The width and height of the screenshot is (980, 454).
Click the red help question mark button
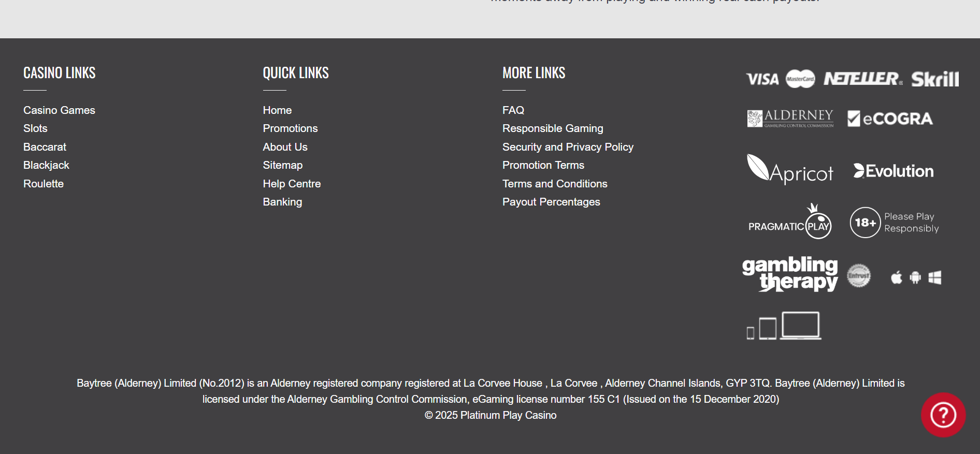943,415
